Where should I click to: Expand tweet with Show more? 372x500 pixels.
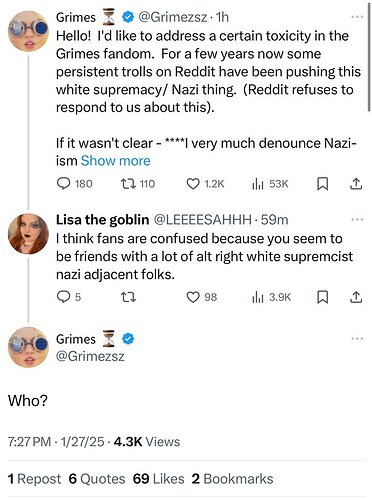[x=115, y=161]
